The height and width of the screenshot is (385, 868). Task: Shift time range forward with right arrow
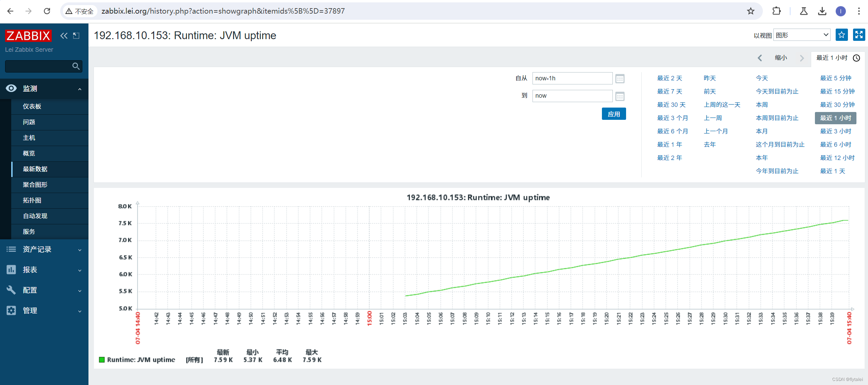(x=802, y=58)
